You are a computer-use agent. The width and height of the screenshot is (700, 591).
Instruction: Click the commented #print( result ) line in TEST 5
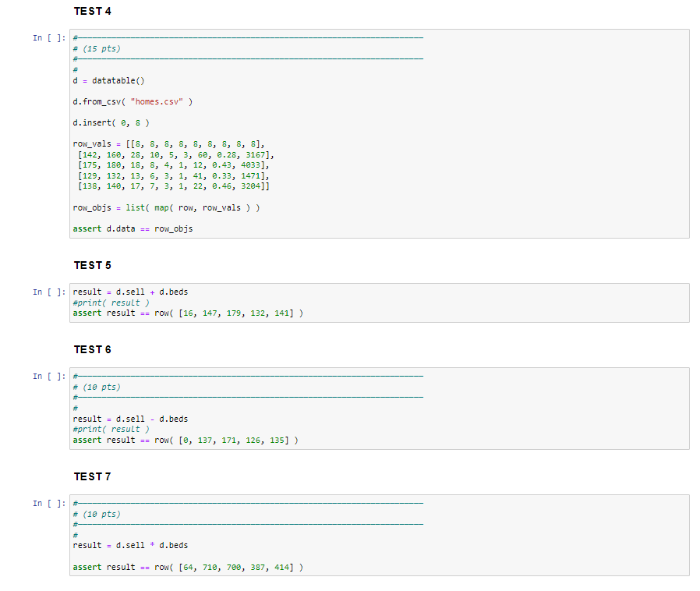pyautogui.click(x=109, y=303)
